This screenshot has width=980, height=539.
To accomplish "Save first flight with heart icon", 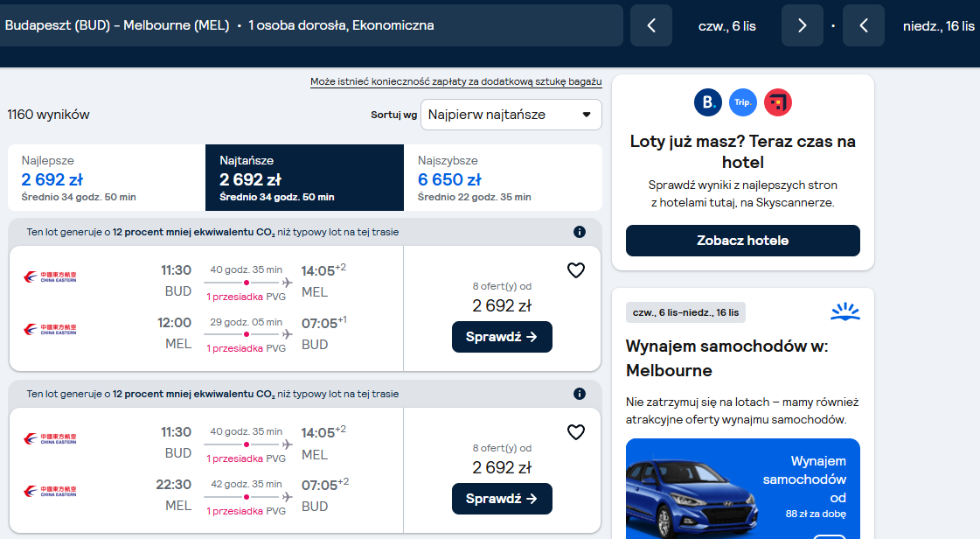I will tap(575, 270).
